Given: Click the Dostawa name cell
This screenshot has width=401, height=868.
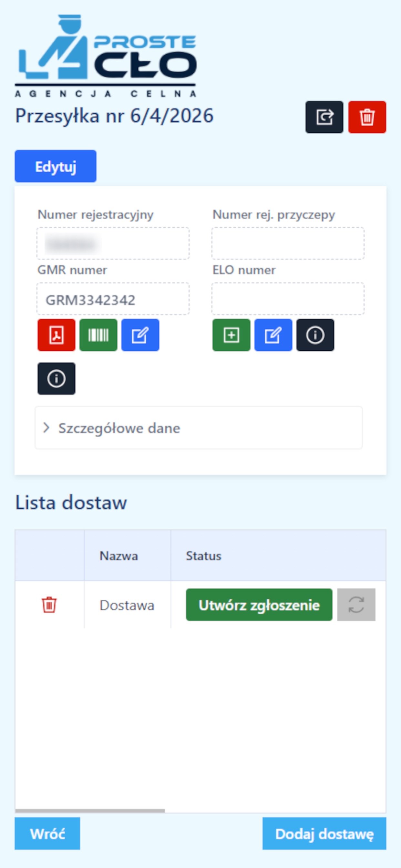Looking at the screenshot, I should pos(128,604).
